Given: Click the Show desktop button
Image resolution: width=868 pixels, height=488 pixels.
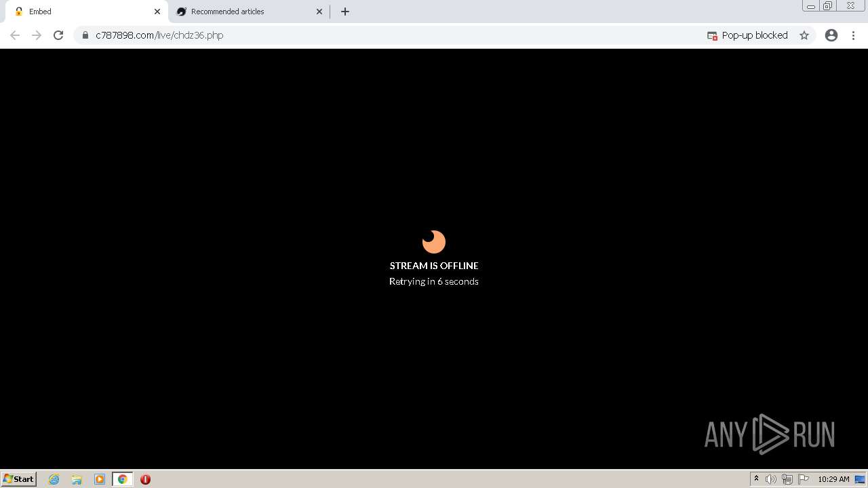Looking at the screenshot, I should 860,479.
